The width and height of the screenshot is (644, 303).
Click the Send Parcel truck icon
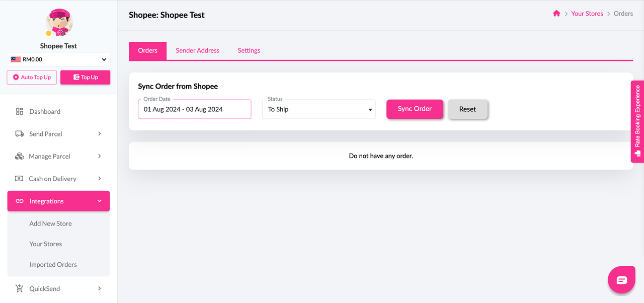pos(20,134)
